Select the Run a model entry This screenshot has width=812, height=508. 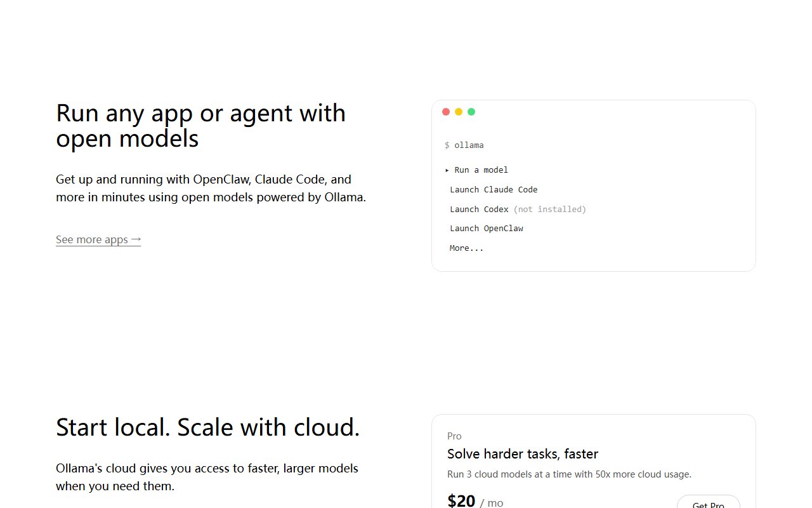point(476,170)
